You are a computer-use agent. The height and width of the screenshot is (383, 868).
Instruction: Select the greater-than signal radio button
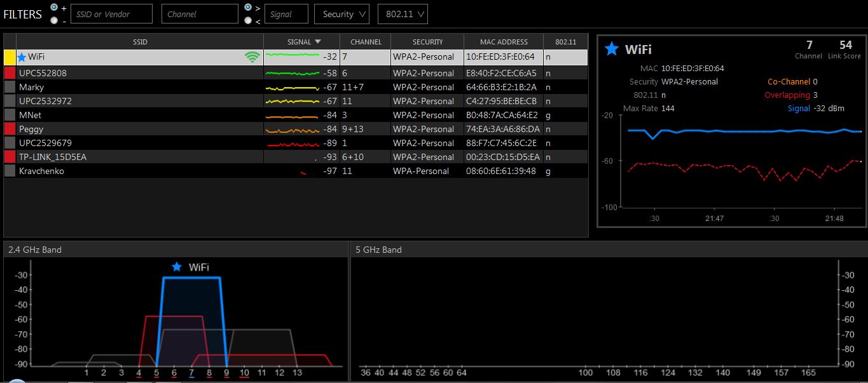(247, 7)
